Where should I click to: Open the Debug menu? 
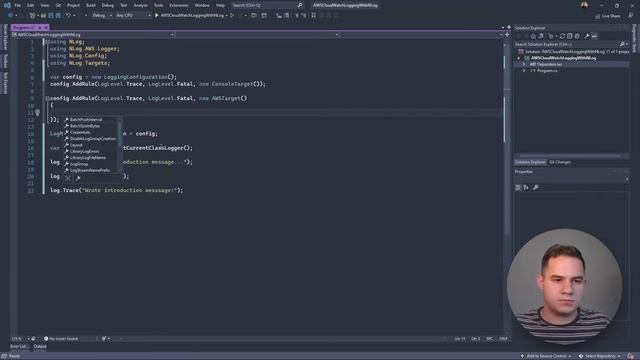click(x=108, y=5)
